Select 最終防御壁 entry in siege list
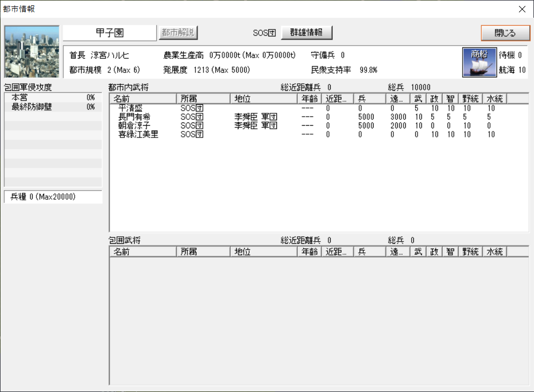Viewport: 534px width, 392px height. [31, 107]
